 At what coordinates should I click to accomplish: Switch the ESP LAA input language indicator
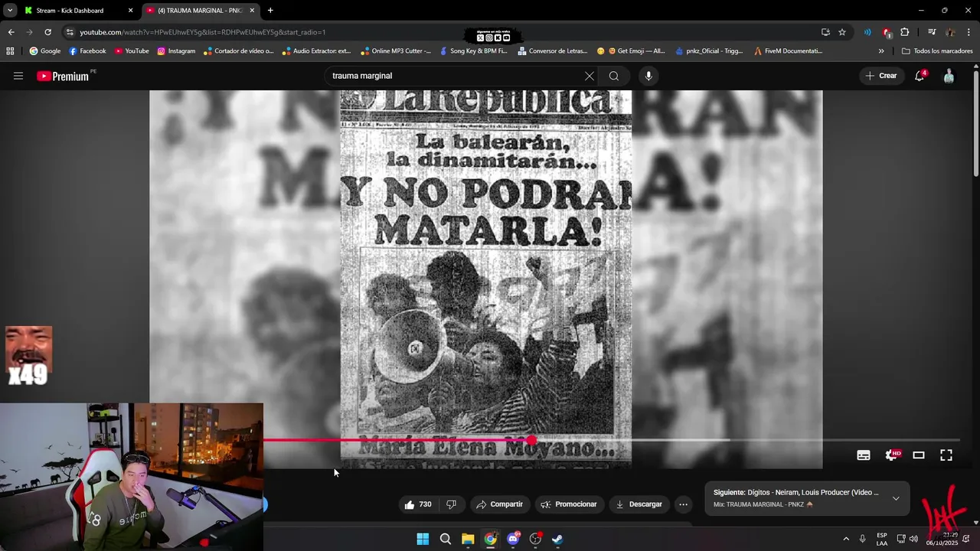coord(882,539)
